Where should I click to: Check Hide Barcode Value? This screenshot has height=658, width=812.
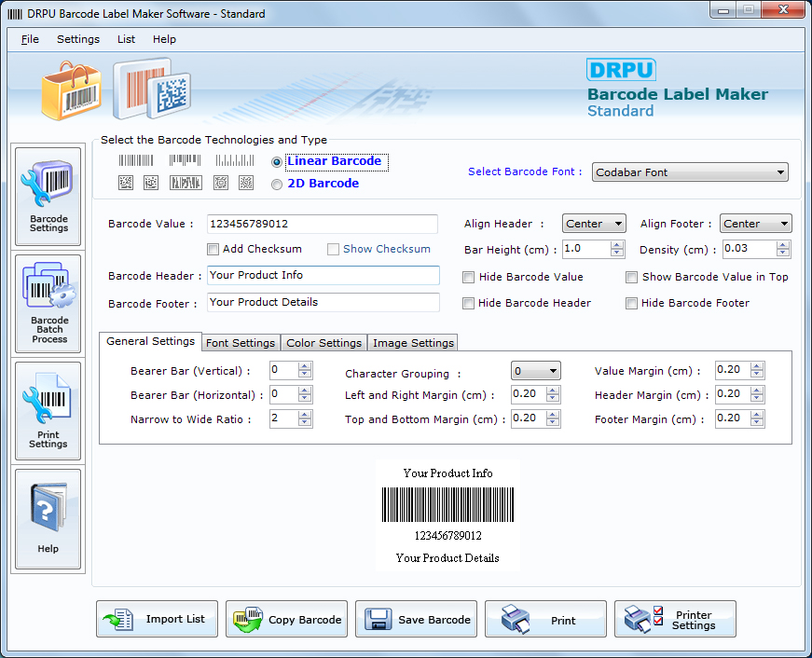point(468,278)
